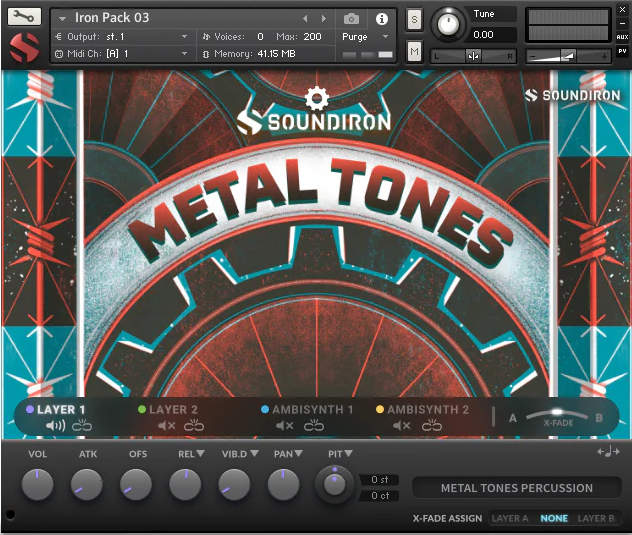Assign X-Fade to LAYER A

(x=510, y=518)
